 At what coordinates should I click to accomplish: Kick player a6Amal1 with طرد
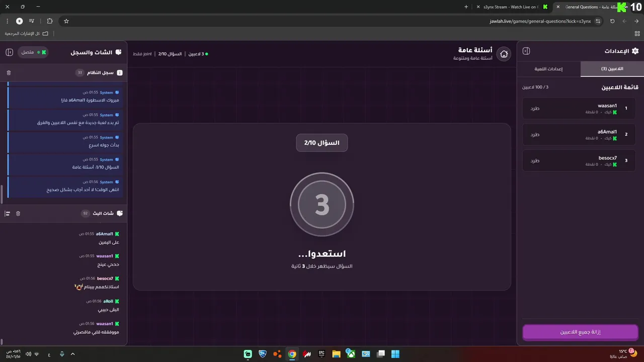[535, 135]
